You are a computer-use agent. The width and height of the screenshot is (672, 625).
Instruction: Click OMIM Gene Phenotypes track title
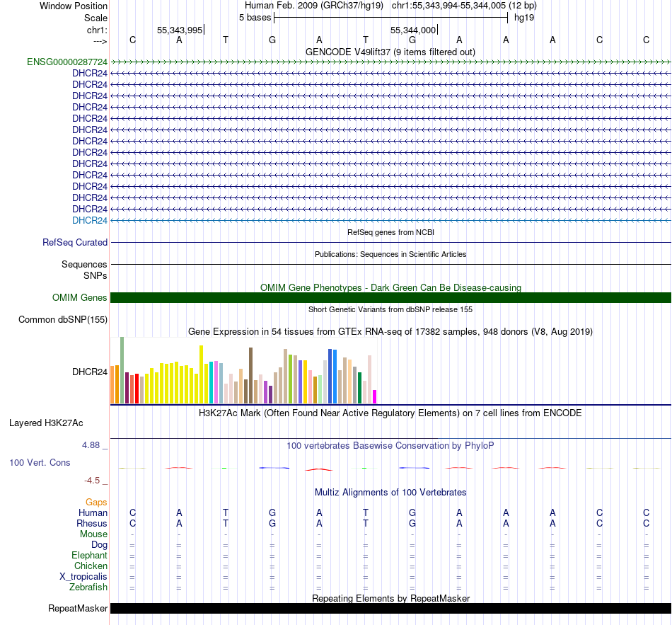click(x=390, y=287)
